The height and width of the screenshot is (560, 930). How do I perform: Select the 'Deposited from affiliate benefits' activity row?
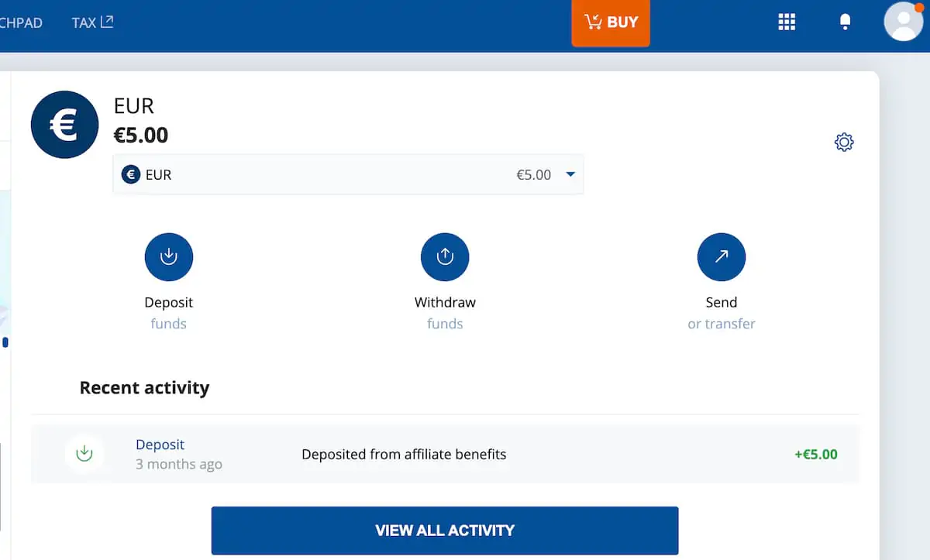click(x=404, y=455)
